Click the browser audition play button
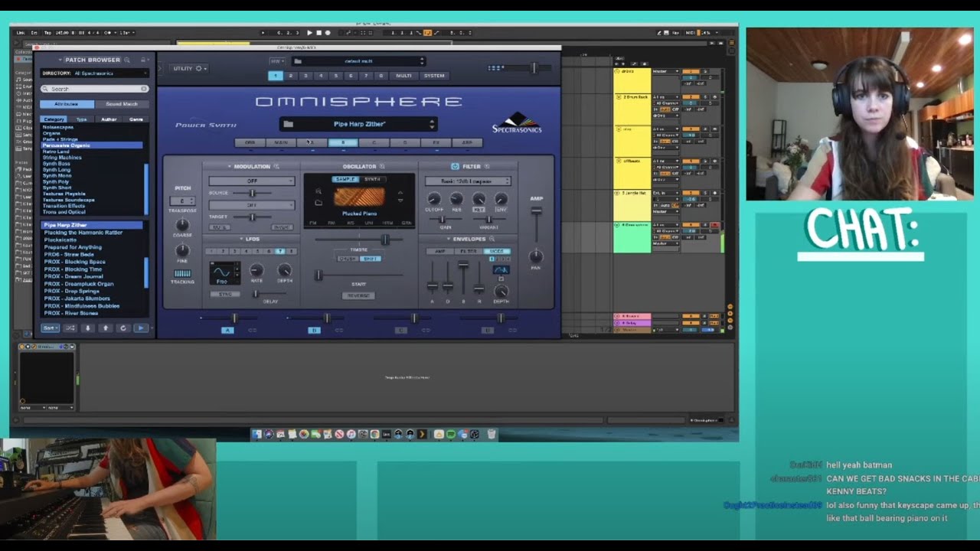The width and height of the screenshot is (980, 551). 140,328
